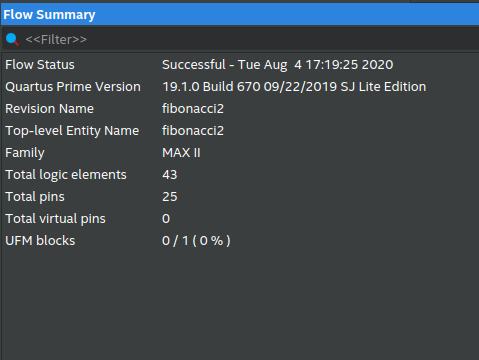Screen dimensions: 479x360
Task: Click the Successful status timestamp value
Action: [277, 65]
